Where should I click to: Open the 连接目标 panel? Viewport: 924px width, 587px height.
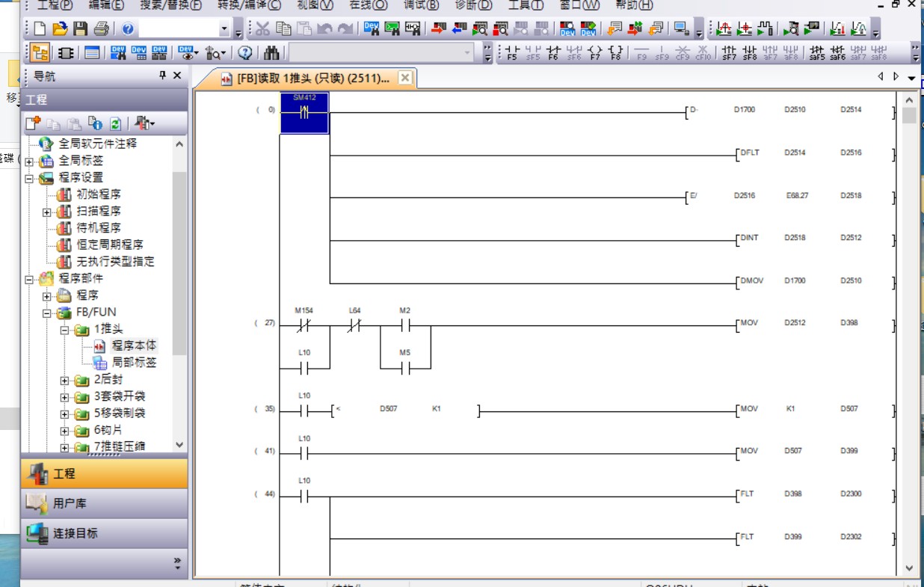104,533
